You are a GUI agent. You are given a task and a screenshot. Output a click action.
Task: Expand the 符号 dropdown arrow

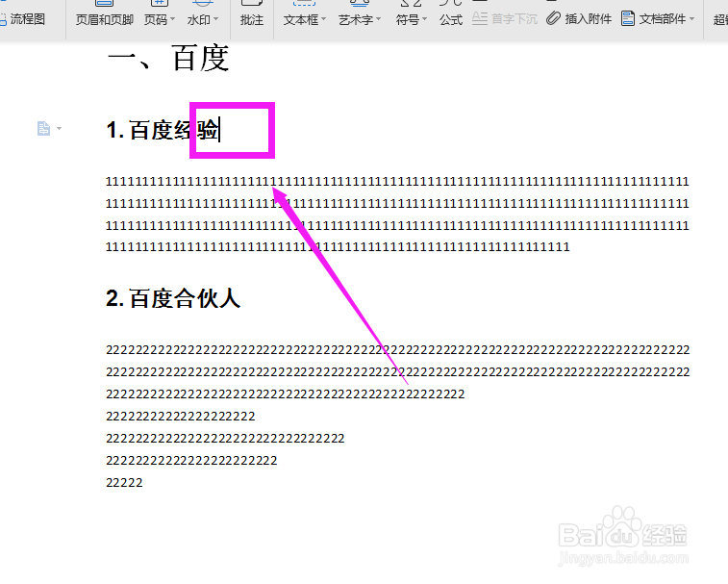click(424, 19)
